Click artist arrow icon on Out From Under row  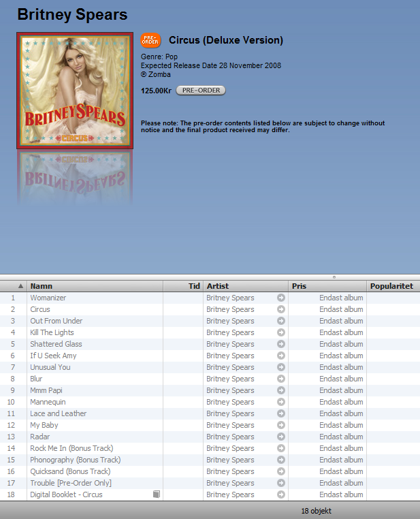281,321
